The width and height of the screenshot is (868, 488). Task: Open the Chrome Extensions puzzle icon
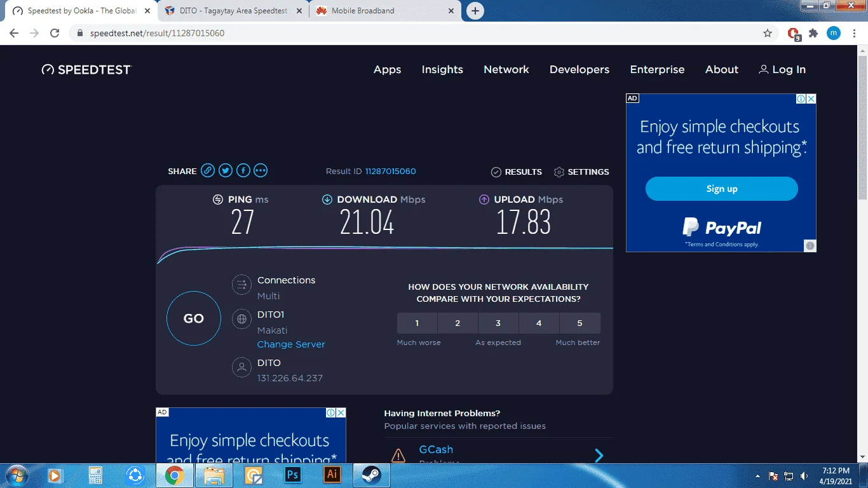point(813,33)
